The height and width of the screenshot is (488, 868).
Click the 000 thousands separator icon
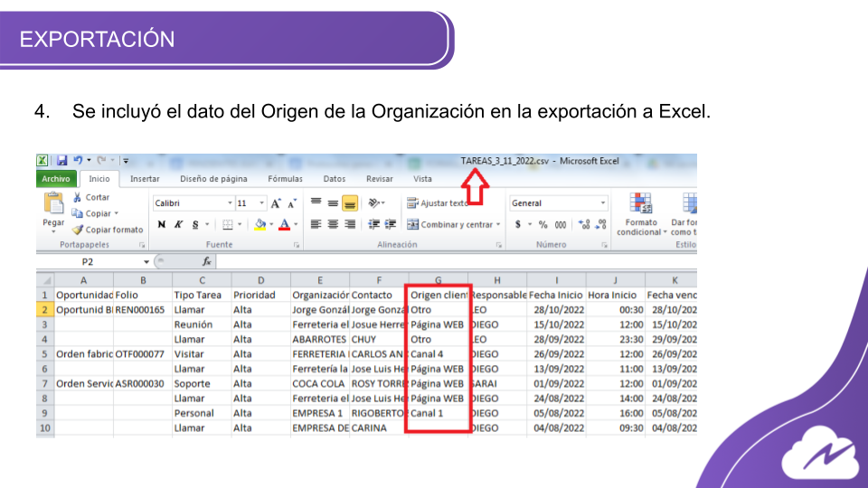pyautogui.click(x=561, y=224)
